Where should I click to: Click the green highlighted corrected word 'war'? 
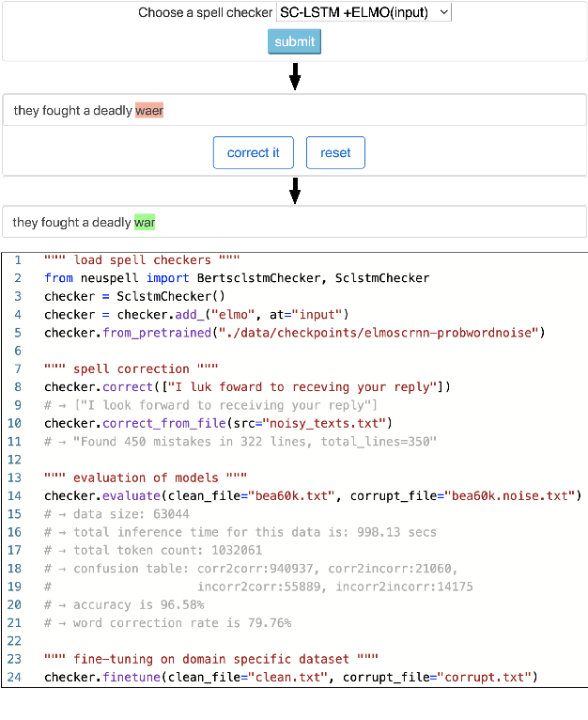click(145, 223)
